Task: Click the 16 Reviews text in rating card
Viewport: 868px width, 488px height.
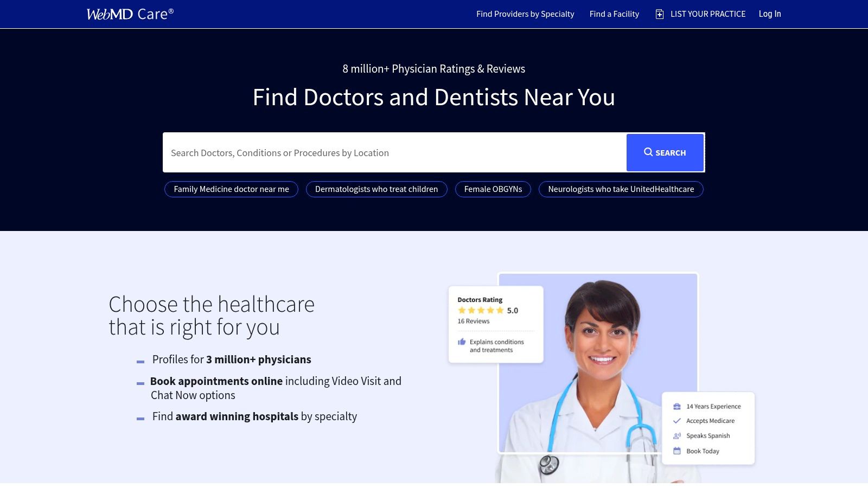Action: click(x=474, y=321)
